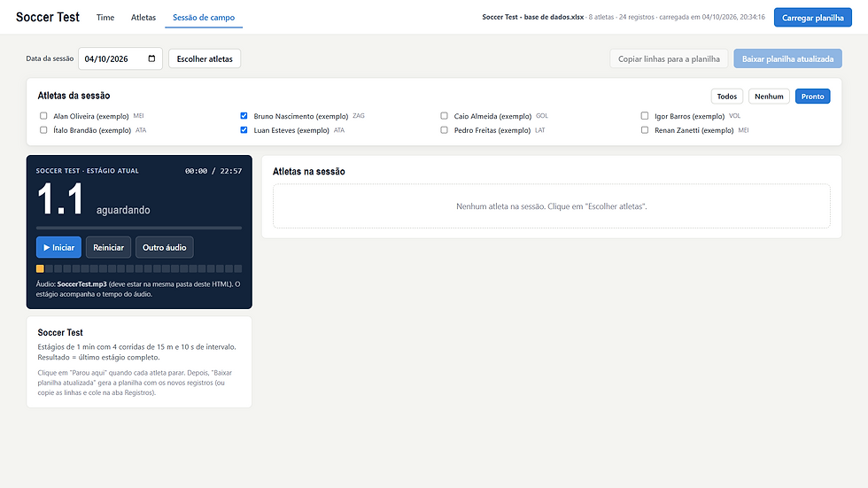The height and width of the screenshot is (488, 868).
Task: Reset the test with Reiniciar
Action: pos(108,247)
